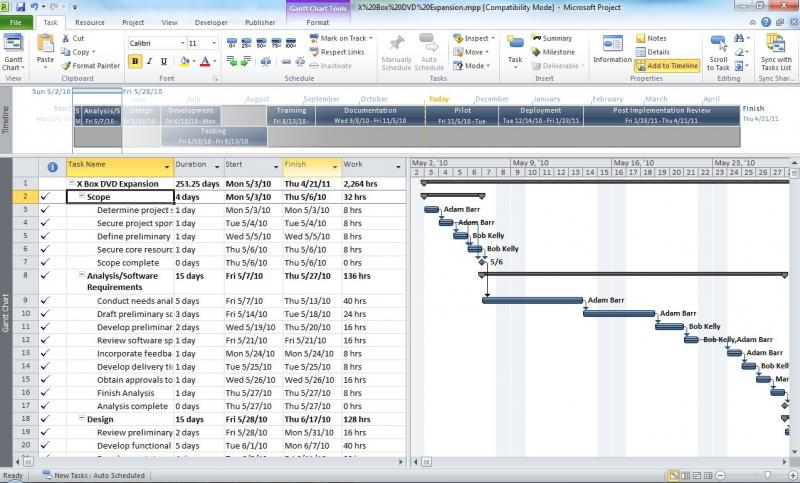The image size is (800, 483).
Task: Toggle Italic formatting
Action: click(149, 62)
